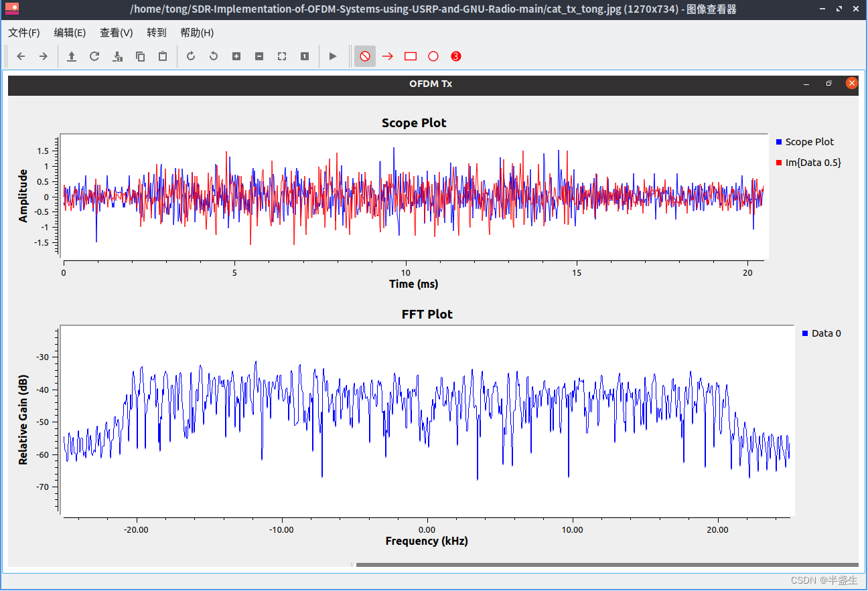Screen dimensions: 868x591
Task: Show image at original size
Action: tap(305, 56)
